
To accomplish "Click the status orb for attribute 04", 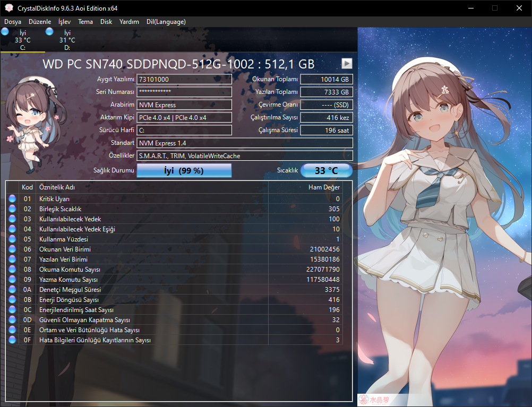I will pyautogui.click(x=12, y=229).
